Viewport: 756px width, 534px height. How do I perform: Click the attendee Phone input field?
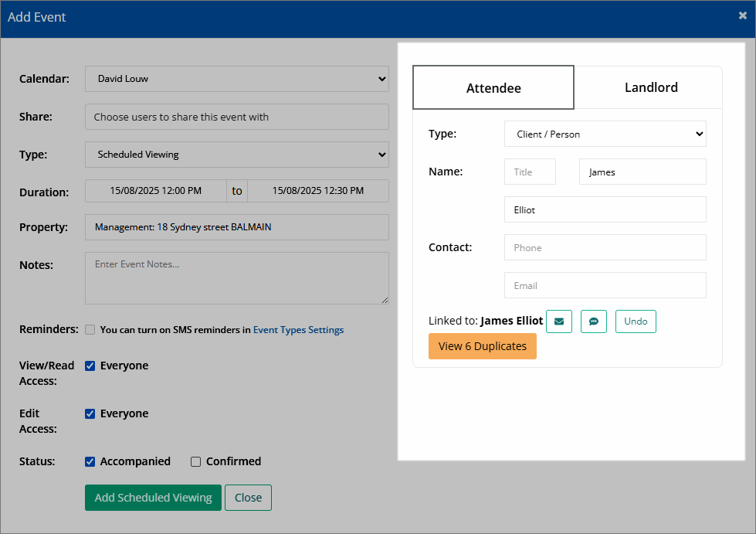tap(605, 247)
